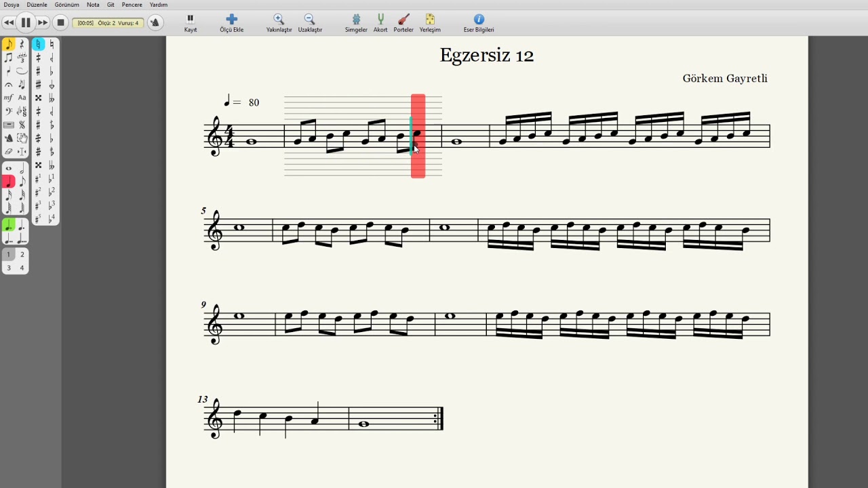Select the flat superscript 4 accidental
Viewport: 868px width, 488px height.
52,218
